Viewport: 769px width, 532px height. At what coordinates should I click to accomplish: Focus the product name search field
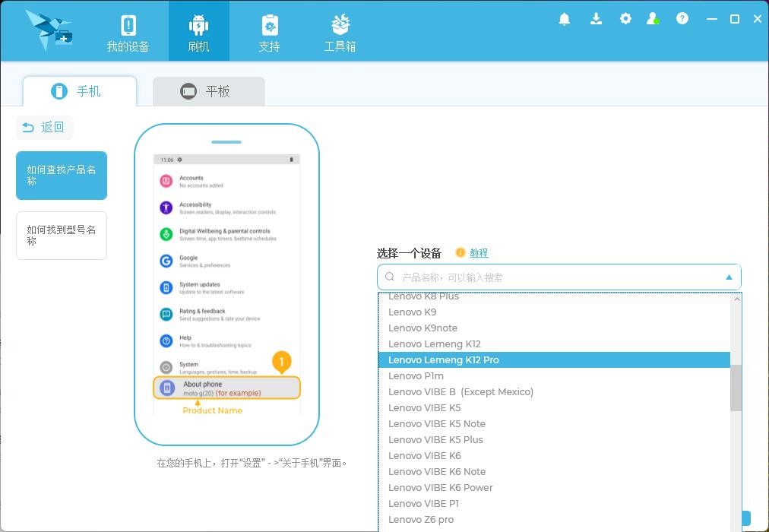[559, 277]
